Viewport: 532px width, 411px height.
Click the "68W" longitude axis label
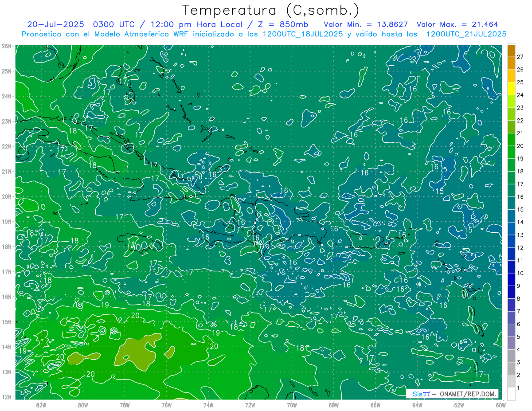point(333,405)
